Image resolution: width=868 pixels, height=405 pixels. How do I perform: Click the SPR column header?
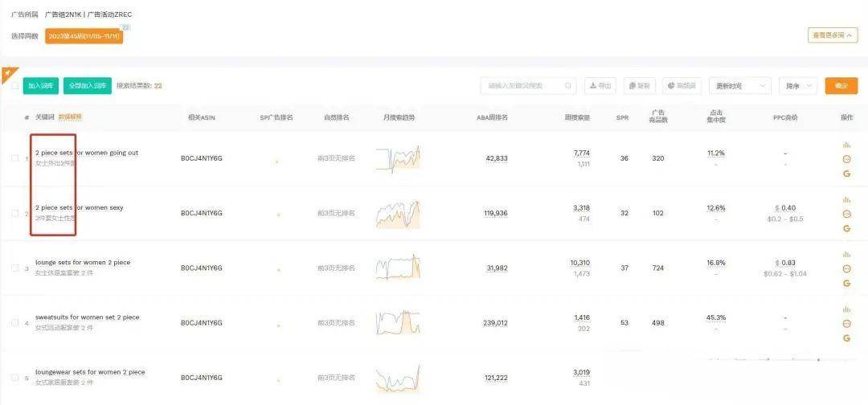[x=622, y=117]
